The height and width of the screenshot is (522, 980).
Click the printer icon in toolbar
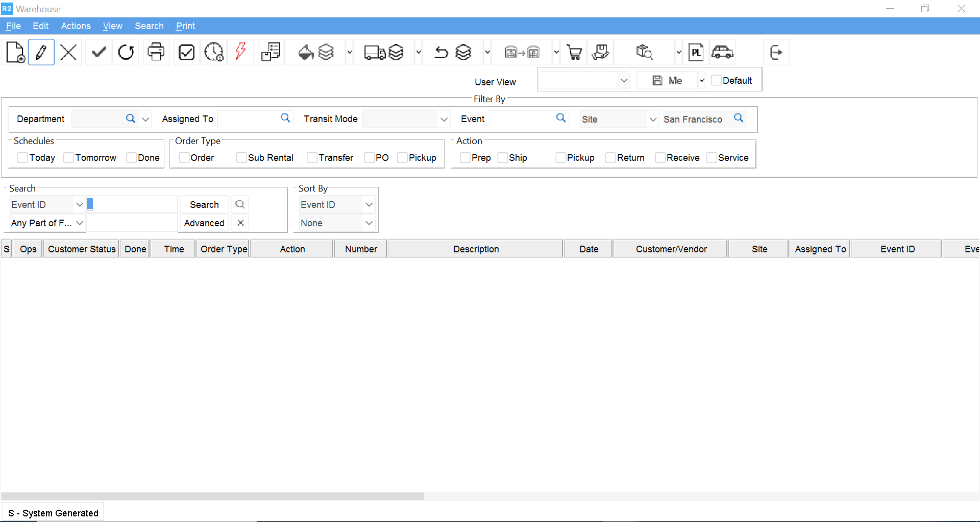156,52
